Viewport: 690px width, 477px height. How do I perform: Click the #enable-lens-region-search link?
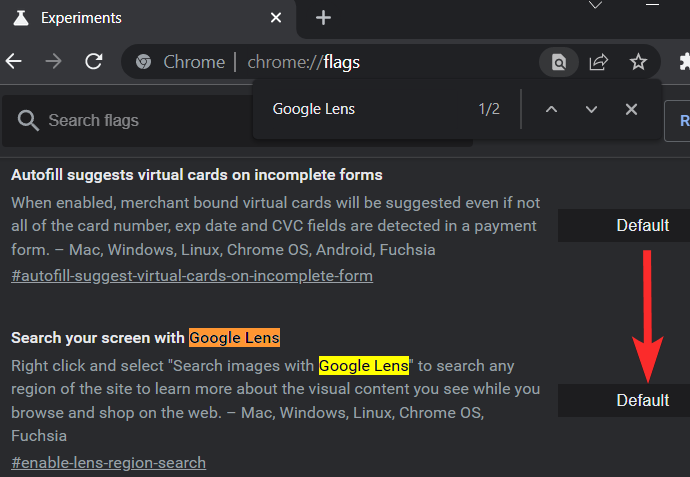(x=108, y=462)
